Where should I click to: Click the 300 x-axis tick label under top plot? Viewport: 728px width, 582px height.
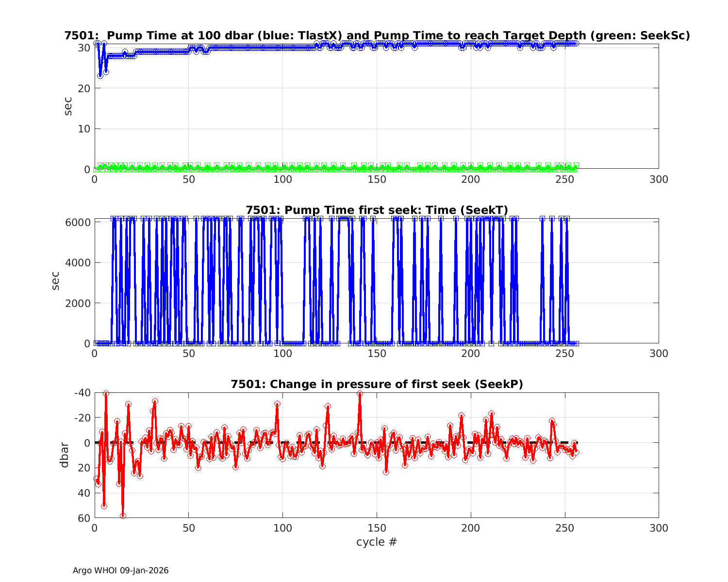pos(658,179)
